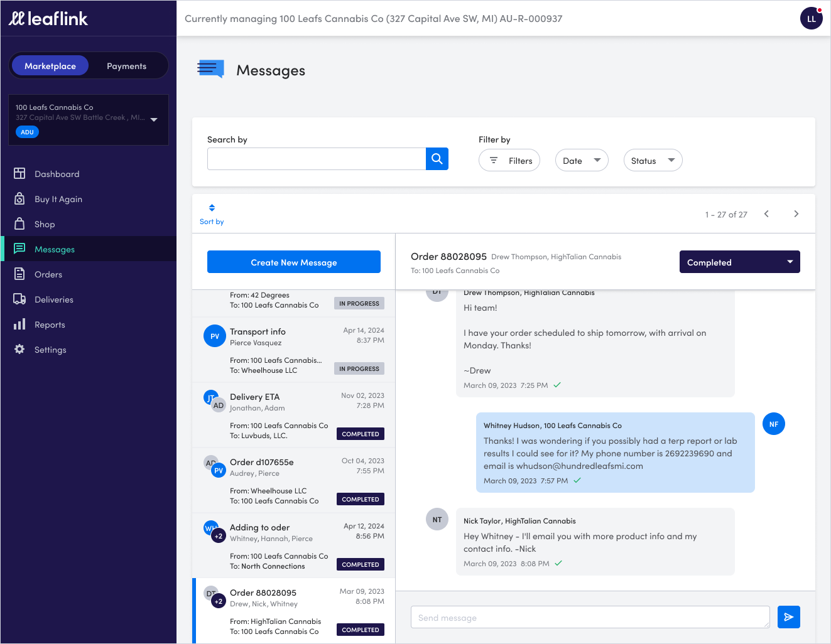Viewport: 831px width, 644px height.
Task: Click the +2 avatar on Adding to oder
Action: click(x=218, y=536)
